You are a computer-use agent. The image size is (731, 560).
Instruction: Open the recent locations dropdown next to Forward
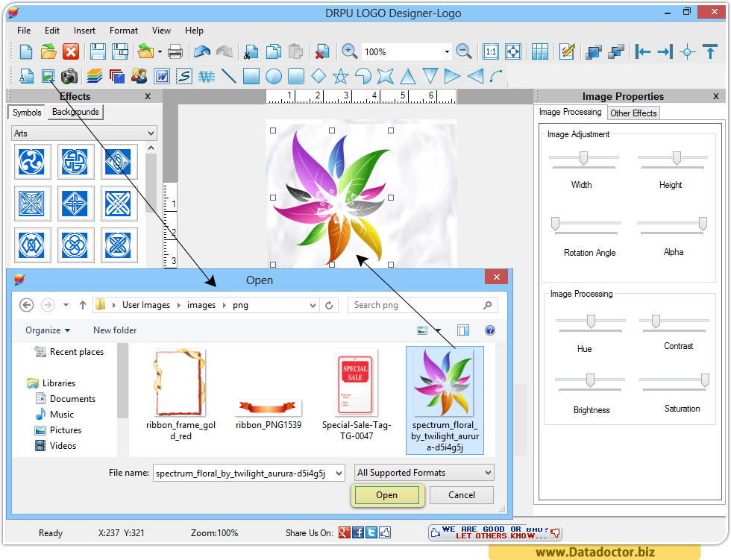click(x=66, y=305)
